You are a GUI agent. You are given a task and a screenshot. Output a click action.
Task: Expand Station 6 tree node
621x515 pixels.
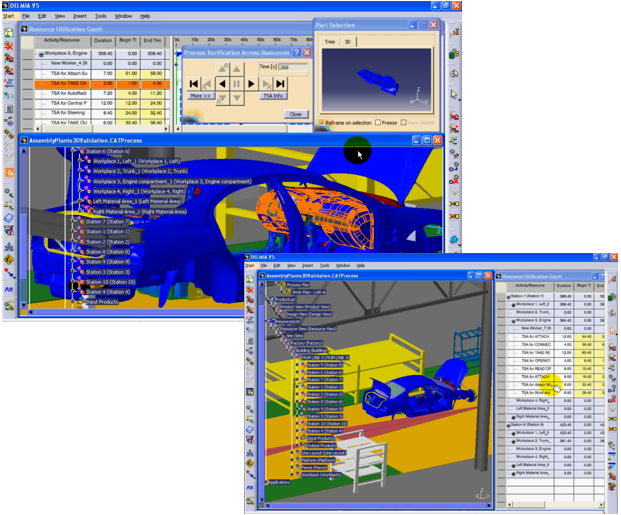tap(73, 151)
